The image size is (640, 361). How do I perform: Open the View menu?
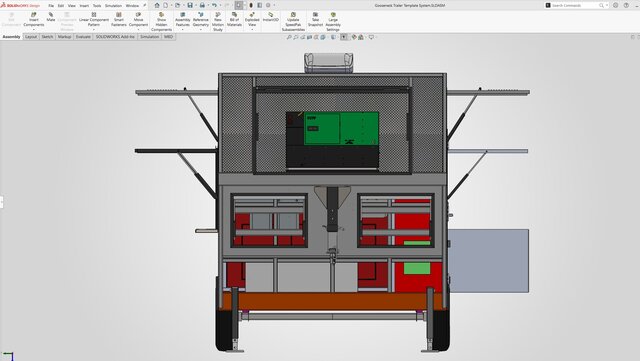coord(72,6)
